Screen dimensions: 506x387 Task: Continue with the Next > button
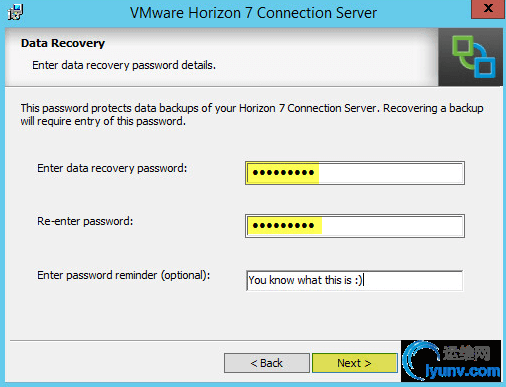point(355,363)
